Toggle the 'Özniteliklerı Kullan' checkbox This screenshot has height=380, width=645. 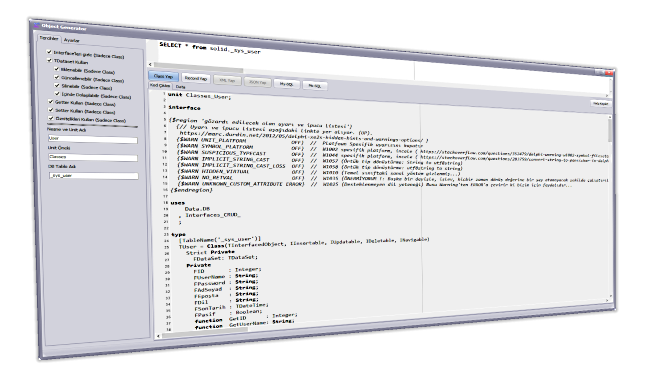51,118
